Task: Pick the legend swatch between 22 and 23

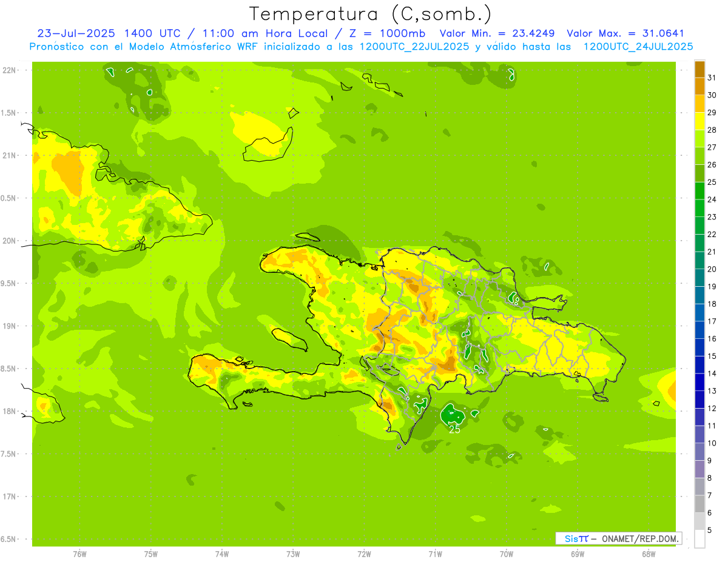Action: [699, 226]
